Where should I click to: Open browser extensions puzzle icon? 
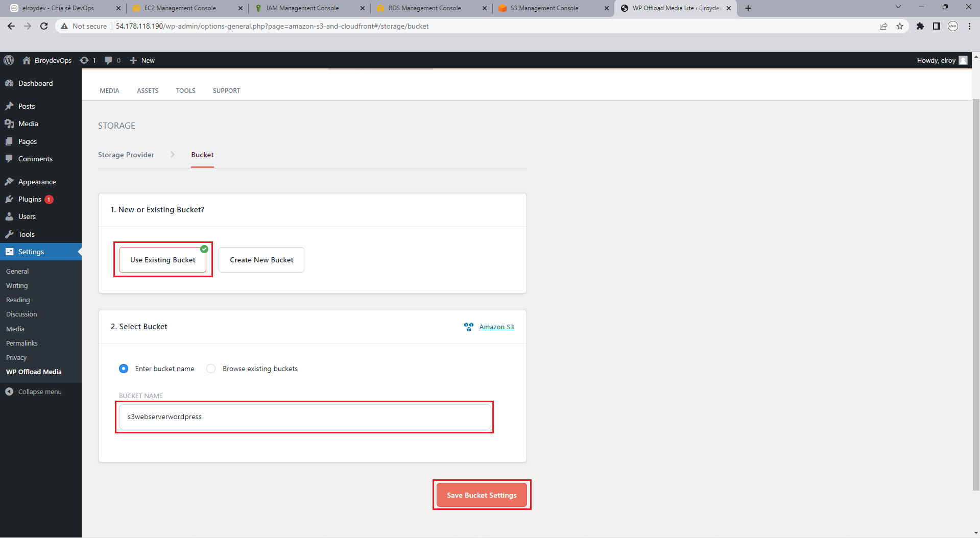point(920,26)
